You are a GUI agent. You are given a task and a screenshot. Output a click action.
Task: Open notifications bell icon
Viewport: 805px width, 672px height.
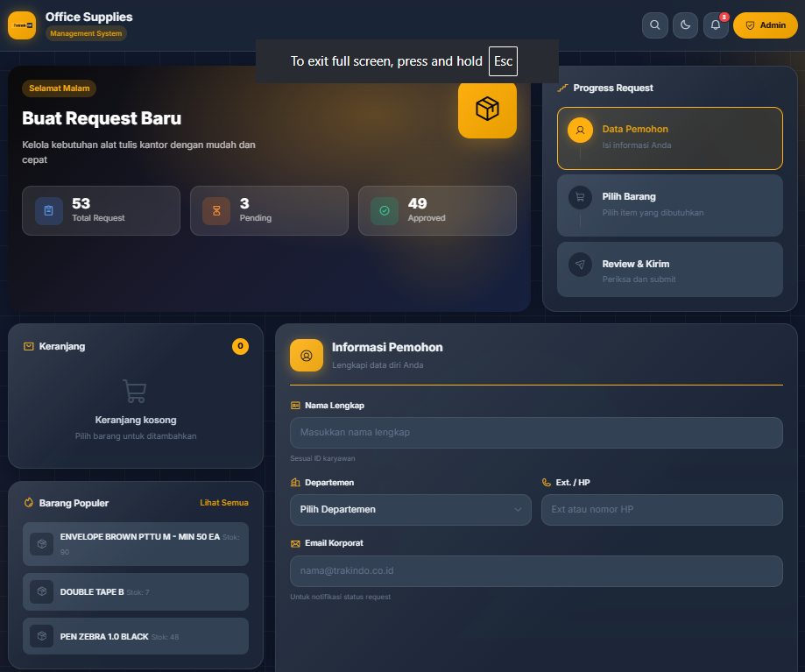pos(716,25)
